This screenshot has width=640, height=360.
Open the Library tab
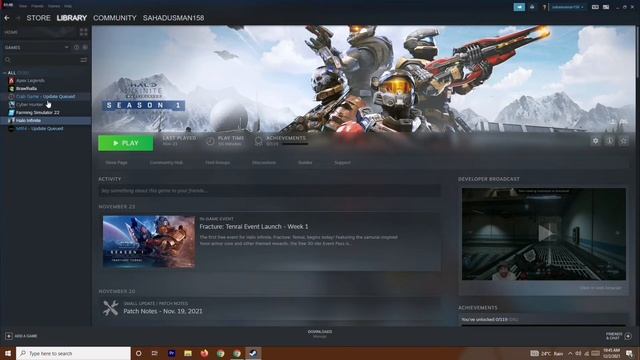click(x=72, y=18)
